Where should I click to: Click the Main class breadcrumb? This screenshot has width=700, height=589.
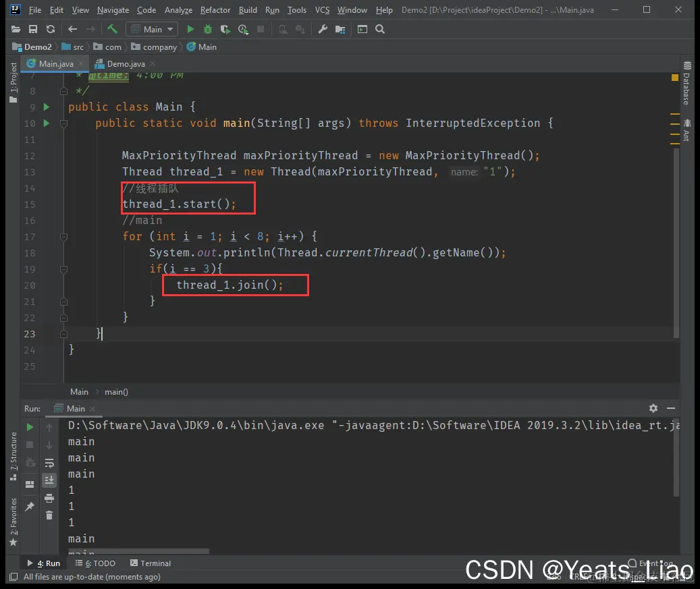[201, 47]
